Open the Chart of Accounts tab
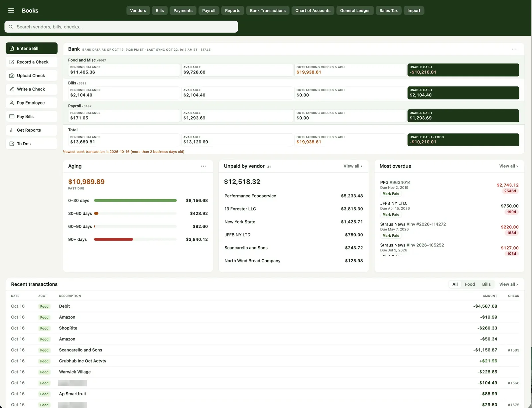Screen dimensions: 532x408 pos(313,11)
